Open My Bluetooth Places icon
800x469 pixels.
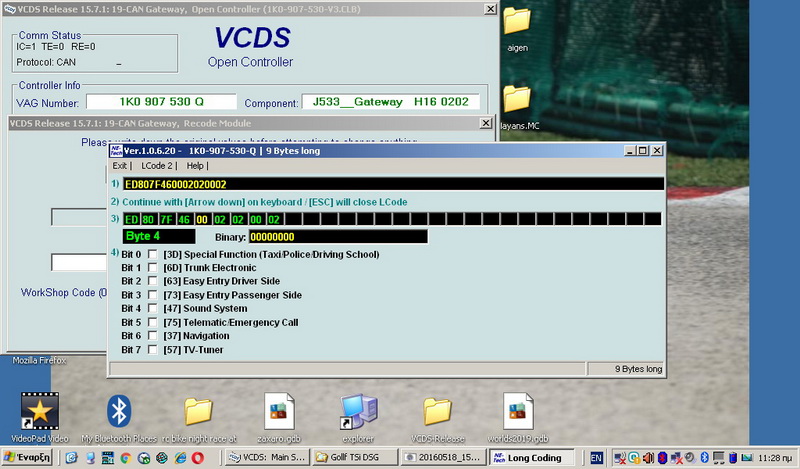pyautogui.click(x=119, y=411)
